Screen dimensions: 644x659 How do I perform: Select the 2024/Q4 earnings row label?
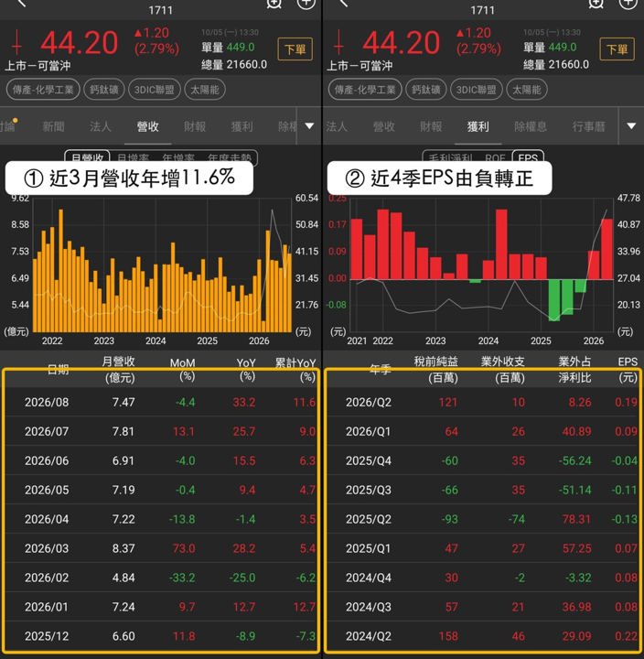pyautogui.click(x=369, y=578)
